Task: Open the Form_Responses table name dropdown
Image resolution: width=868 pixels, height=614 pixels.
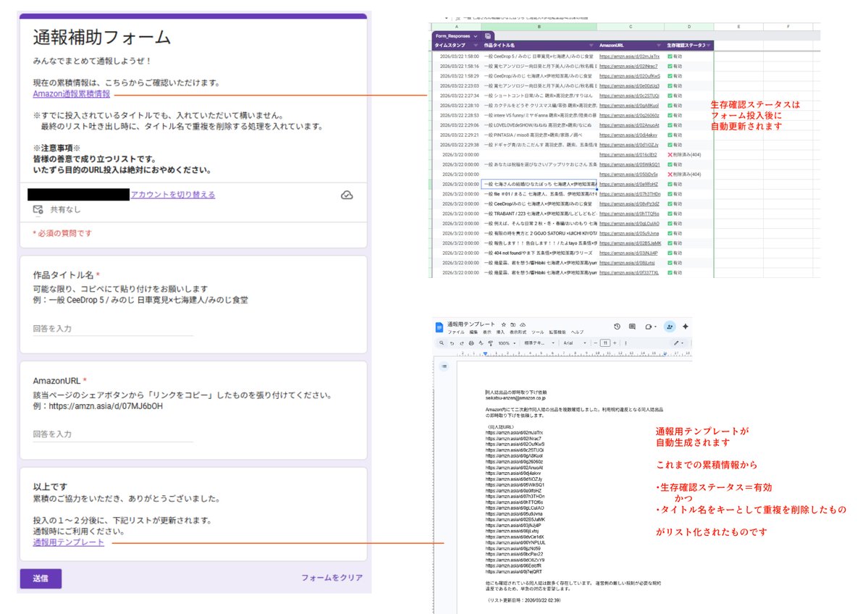Action: 476,36
